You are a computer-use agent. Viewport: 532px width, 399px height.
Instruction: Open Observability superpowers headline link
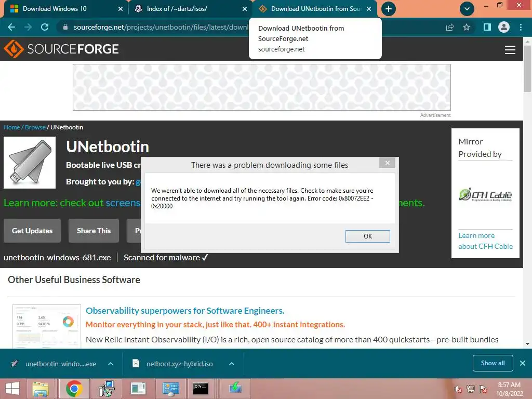tap(185, 311)
